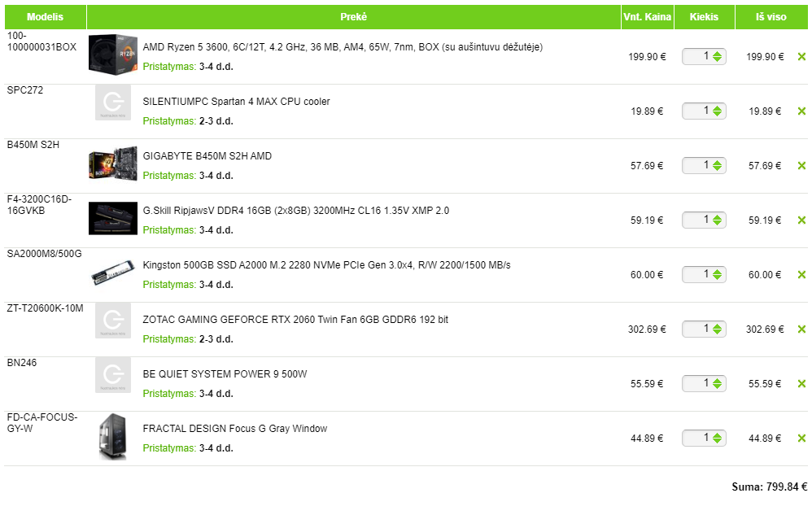The image size is (812, 515).
Task: Remove G.Skill RipjawsV RAM from cart
Action: (801, 220)
